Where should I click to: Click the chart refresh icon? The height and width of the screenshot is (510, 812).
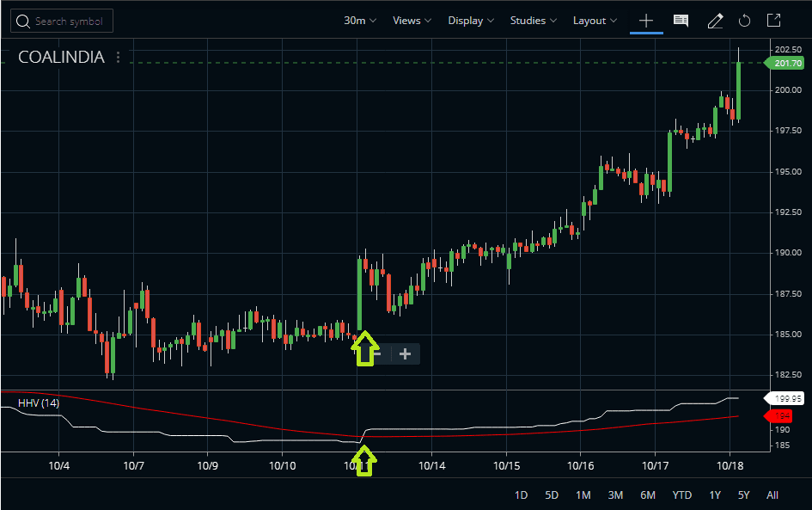point(744,20)
